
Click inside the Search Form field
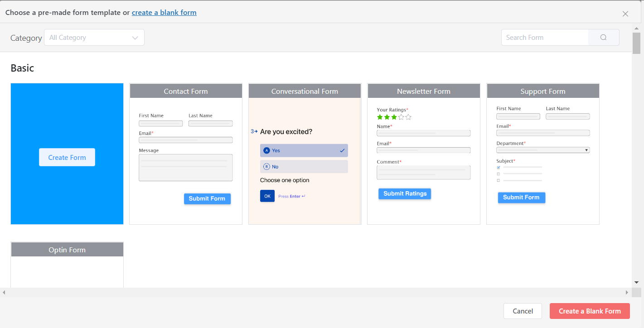point(544,37)
